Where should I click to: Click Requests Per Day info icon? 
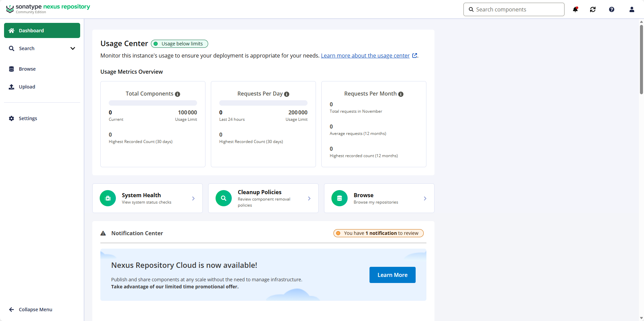click(287, 94)
